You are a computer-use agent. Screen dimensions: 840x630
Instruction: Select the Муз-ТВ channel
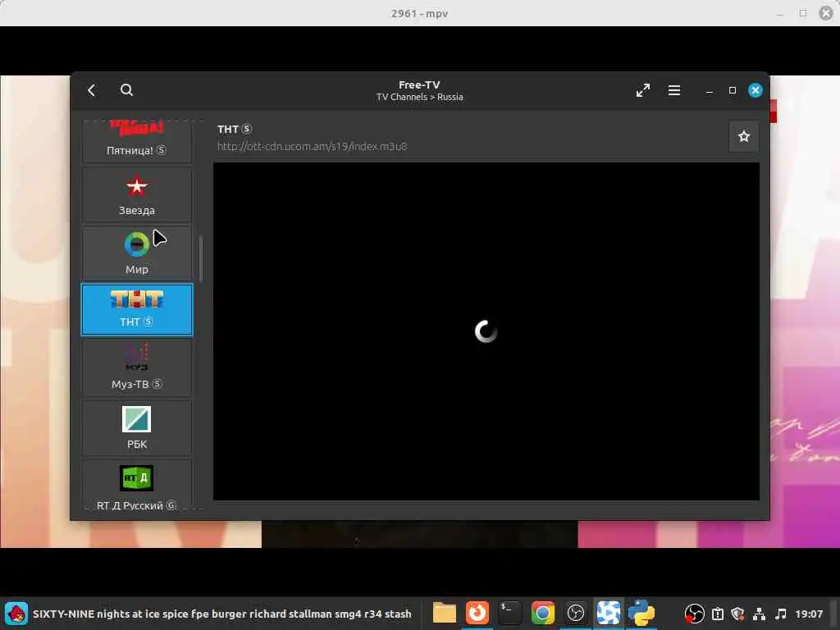click(x=137, y=368)
